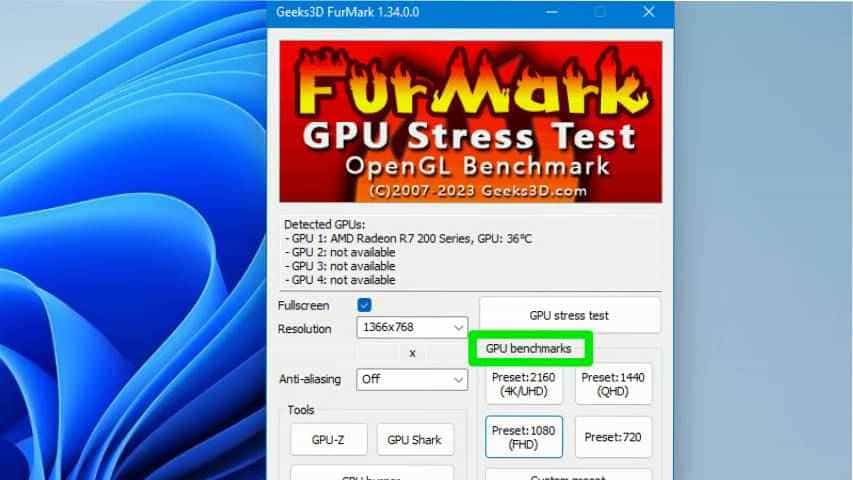Start the GPU stress test
The image size is (853, 480).
(x=569, y=315)
